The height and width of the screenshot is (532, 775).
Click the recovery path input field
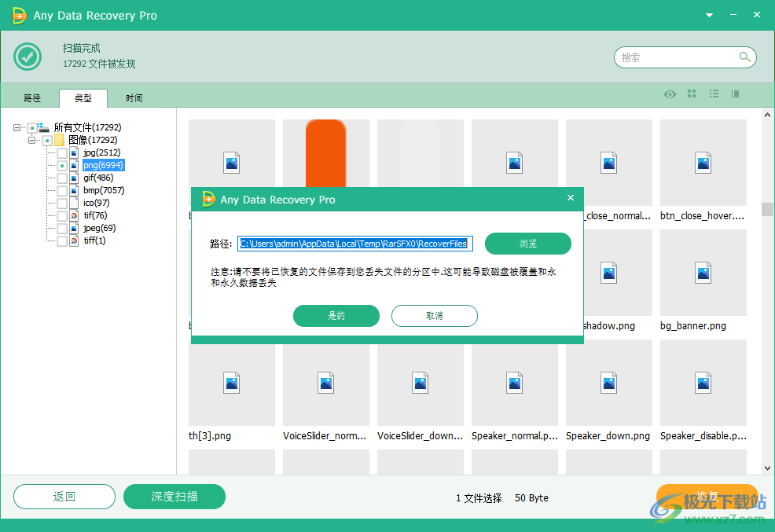coord(354,244)
